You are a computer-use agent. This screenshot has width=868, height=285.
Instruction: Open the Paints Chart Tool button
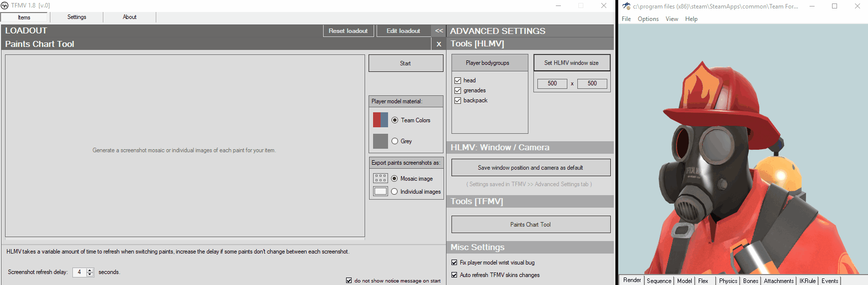click(x=531, y=225)
